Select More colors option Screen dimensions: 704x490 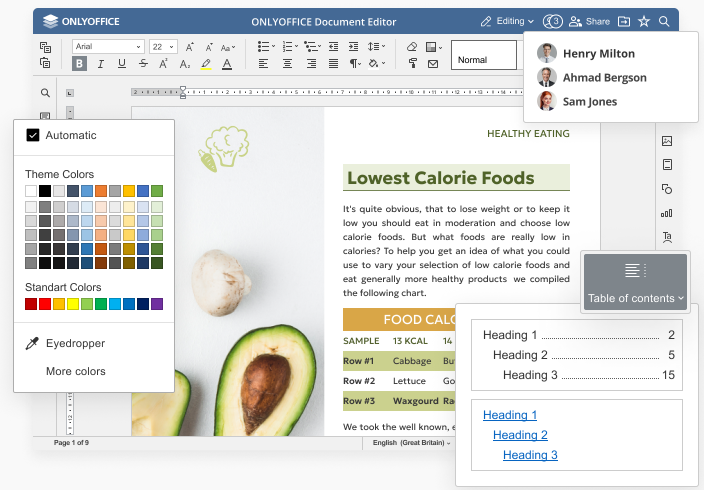[75, 371]
